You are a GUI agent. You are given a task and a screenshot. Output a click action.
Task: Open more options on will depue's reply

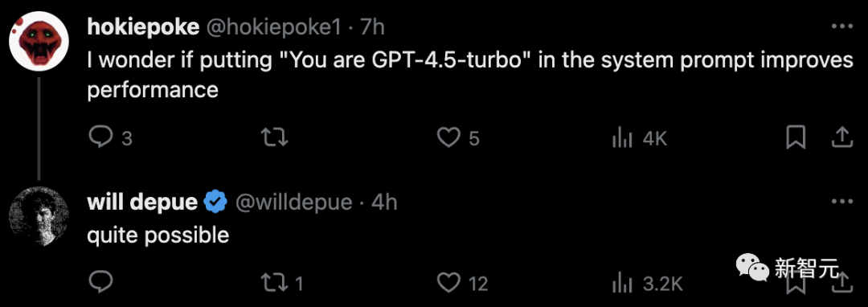[x=842, y=202]
